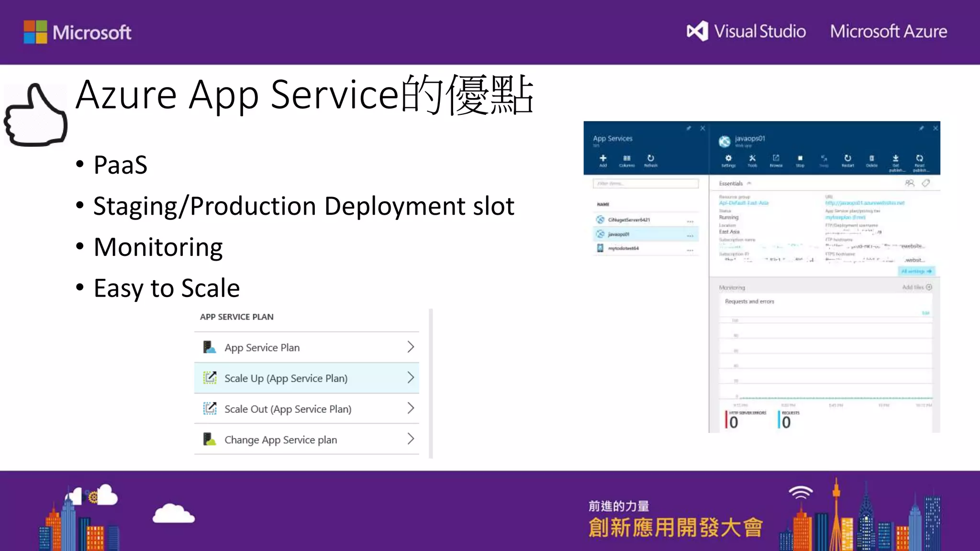Open the ellipsis menu for mytodotest64
Image resolution: width=980 pixels, height=551 pixels.
pyautogui.click(x=690, y=250)
